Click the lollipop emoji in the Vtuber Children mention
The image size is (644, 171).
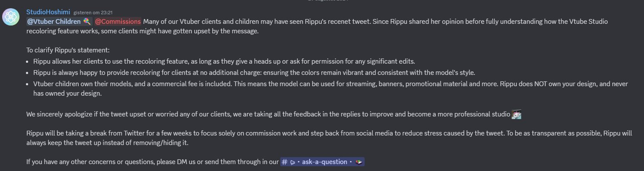[x=87, y=21]
